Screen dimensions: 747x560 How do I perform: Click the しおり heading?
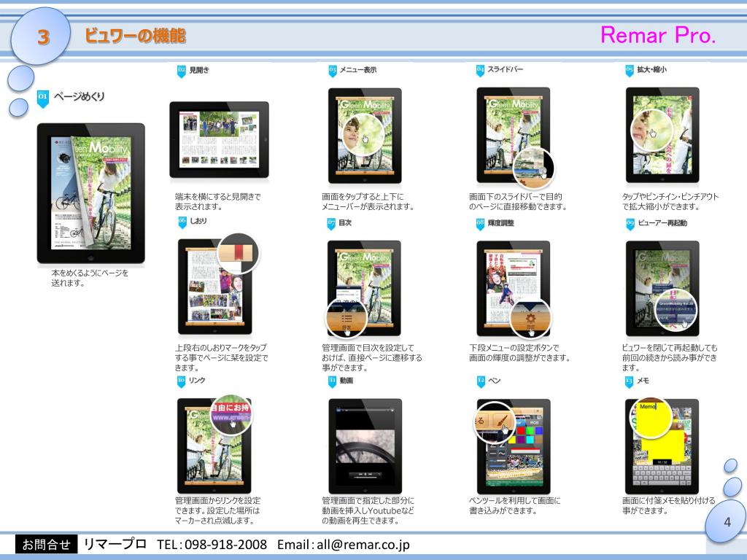[x=198, y=221]
